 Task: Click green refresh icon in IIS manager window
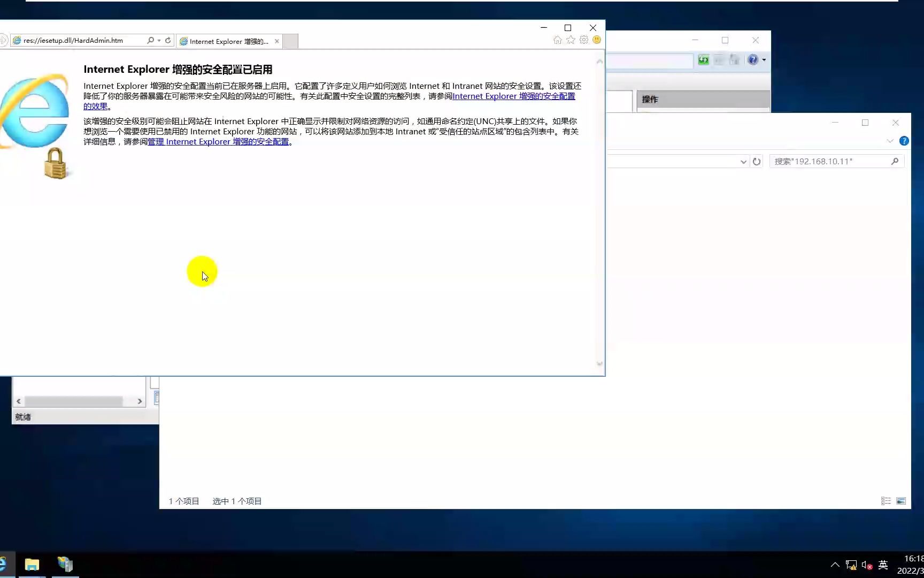click(704, 60)
